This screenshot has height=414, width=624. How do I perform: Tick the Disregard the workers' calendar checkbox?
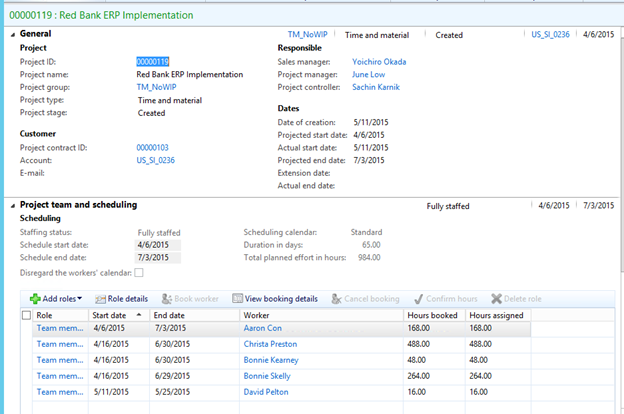tap(139, 273)
